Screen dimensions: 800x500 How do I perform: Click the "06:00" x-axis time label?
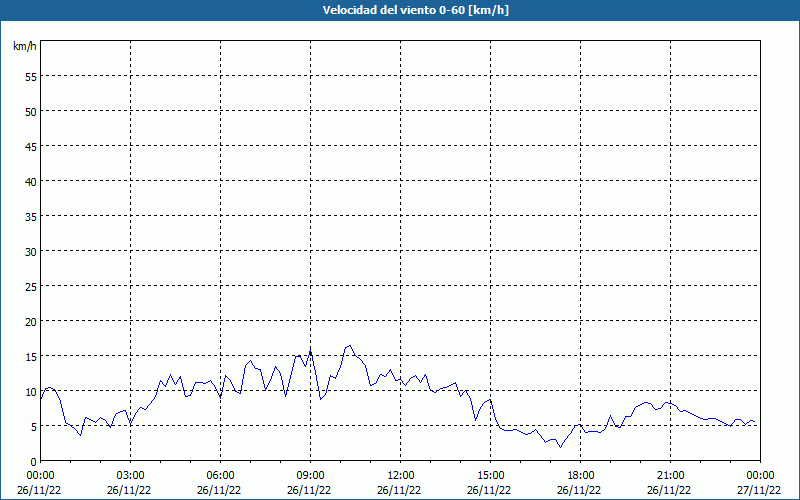point(220,476)
